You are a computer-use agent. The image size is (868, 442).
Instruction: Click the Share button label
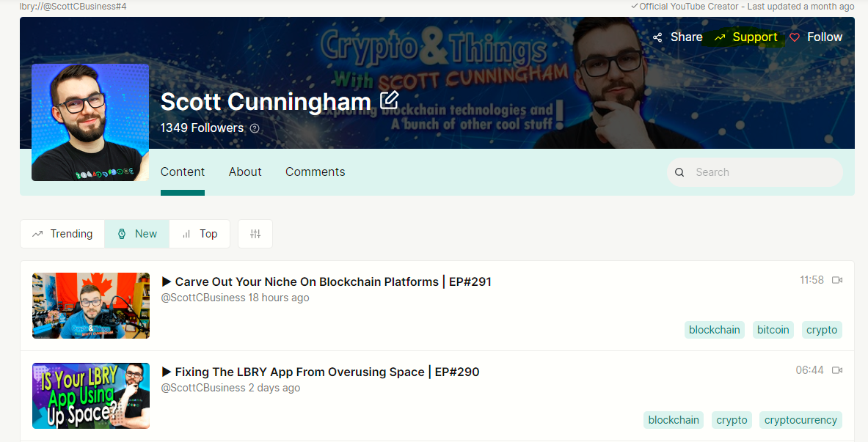(687, 37)
